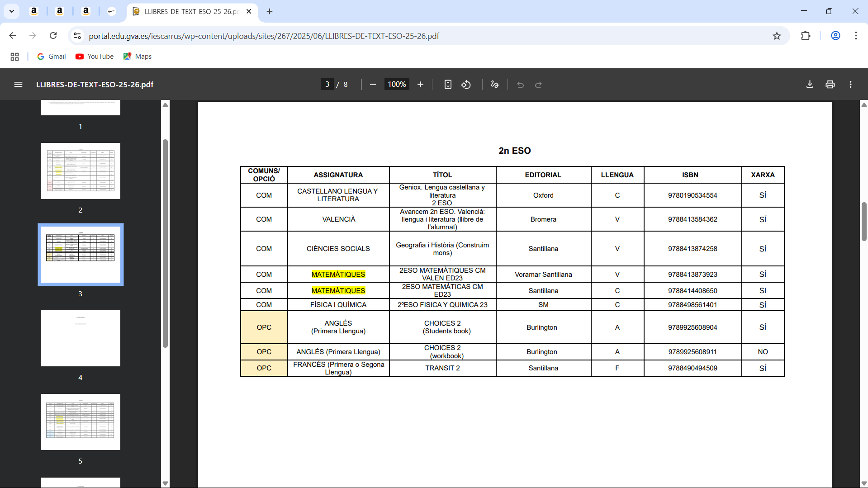Click the zoom in plus button
Screen dimensions: 868x488
420,85
